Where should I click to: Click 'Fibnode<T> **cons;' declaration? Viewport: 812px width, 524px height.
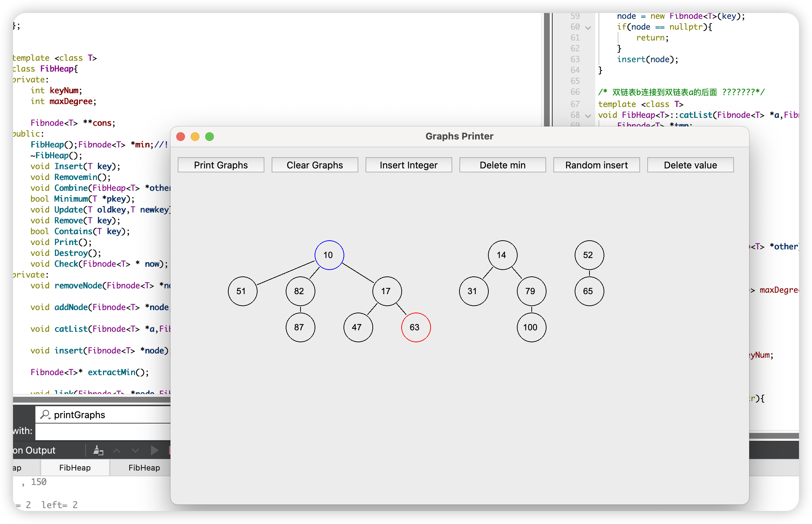(x=73, y=123)
